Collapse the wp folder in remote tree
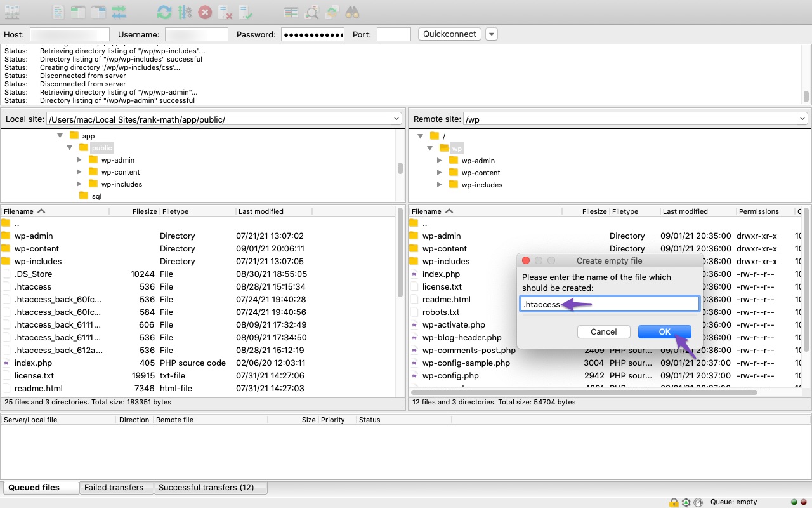The height and width of the screenshot is (508, 812). 430,148
